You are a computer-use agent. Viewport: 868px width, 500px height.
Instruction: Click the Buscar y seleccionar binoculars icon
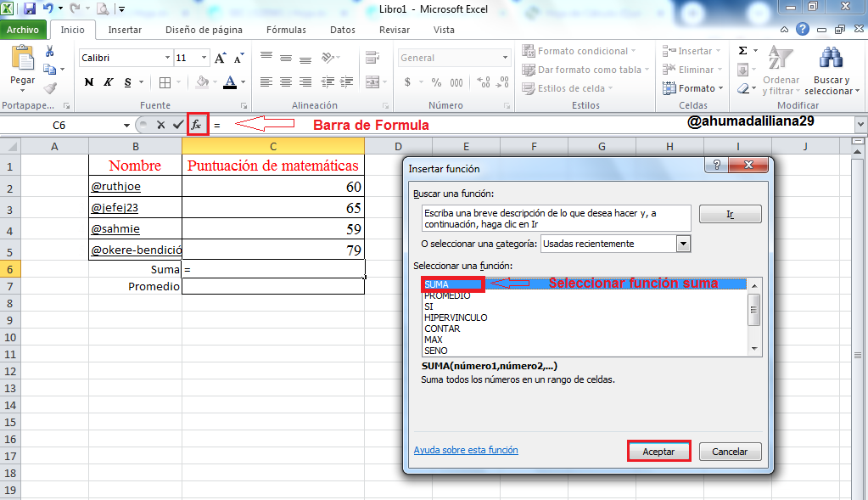[831, 58]
